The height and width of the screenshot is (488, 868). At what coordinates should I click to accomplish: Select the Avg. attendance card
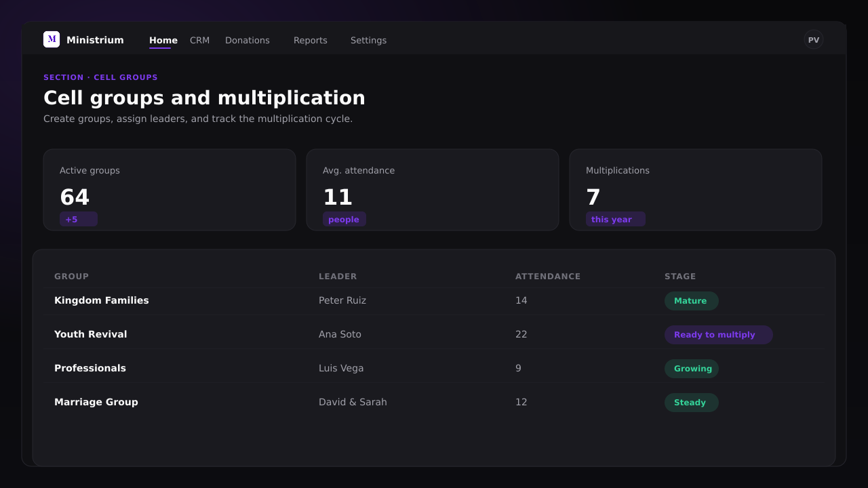[x=433, y=190]
